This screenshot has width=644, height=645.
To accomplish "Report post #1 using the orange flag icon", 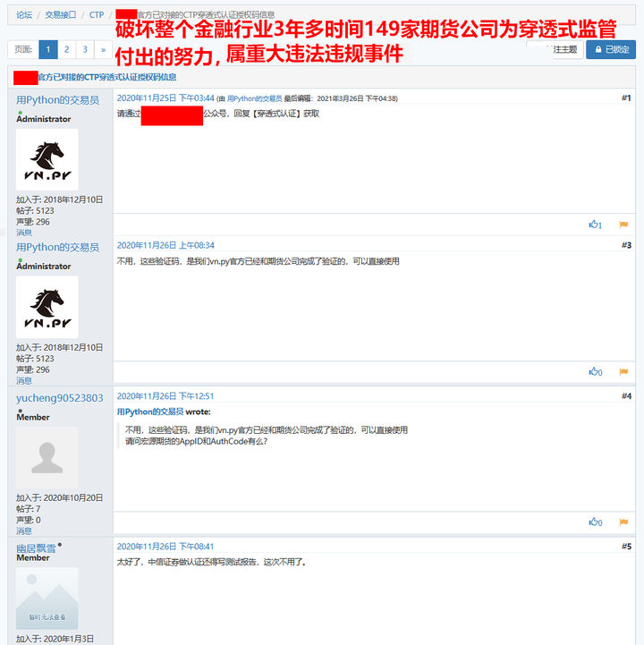I will 623,225.
